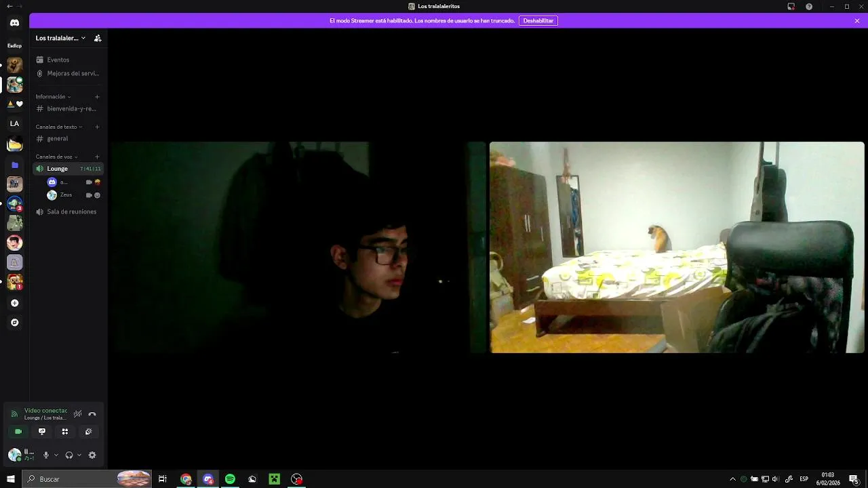The height and width of the screenshot is (488, 868).
Task: Open Spotify from the taskbar
Action: pos(230,479)
